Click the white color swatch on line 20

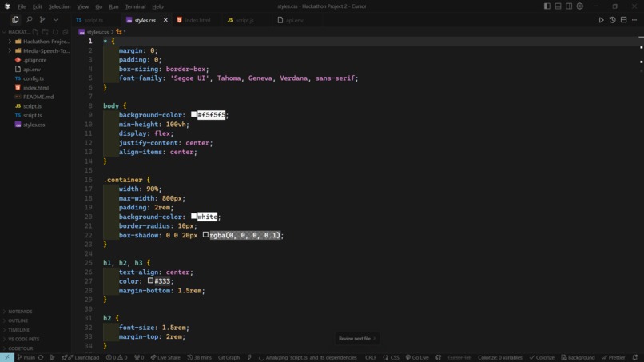tap(193, 216)
